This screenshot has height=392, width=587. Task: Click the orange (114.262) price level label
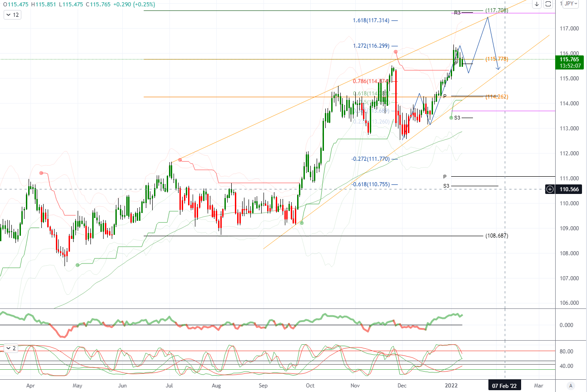point(497,97)
